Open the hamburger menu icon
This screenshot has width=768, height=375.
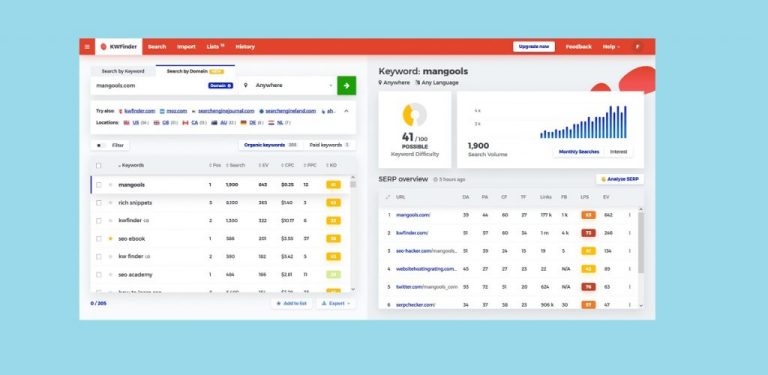pyautogui.click(x=87, y=47)
